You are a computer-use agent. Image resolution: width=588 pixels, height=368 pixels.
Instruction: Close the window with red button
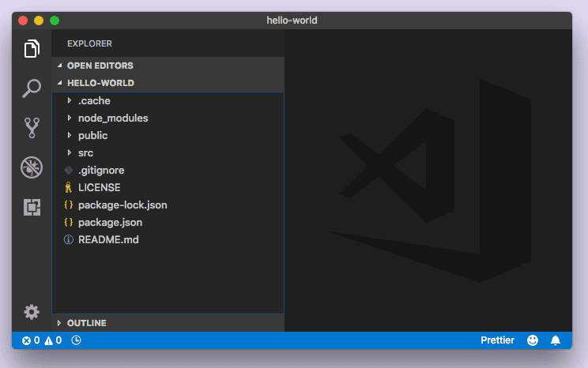pyautogui.click(x=23, y=21)
